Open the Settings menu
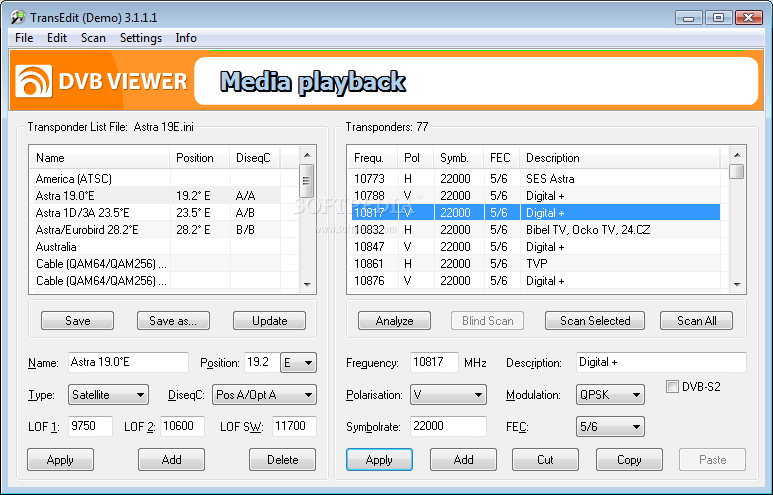 point(141,38)
